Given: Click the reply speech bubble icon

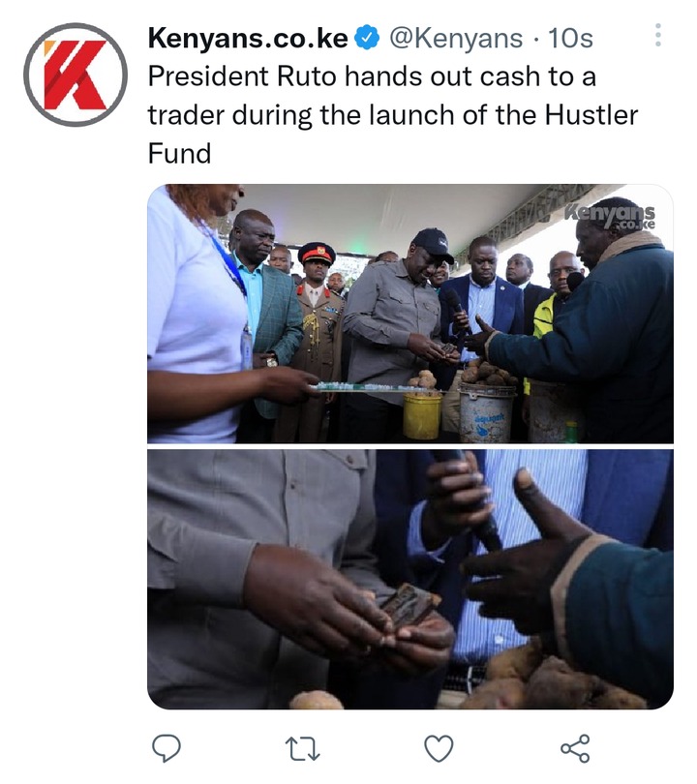Looking at the screenshot, I should (x=166, y=748).
